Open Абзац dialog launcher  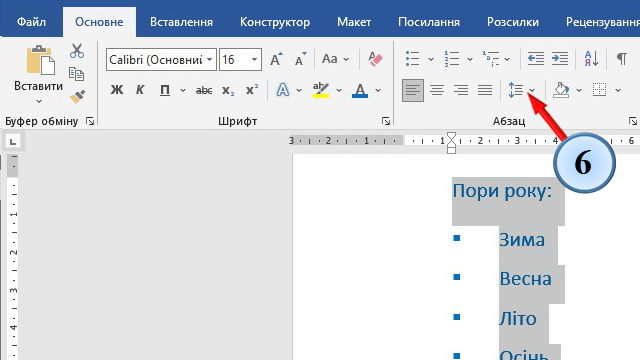coord(633,121)
